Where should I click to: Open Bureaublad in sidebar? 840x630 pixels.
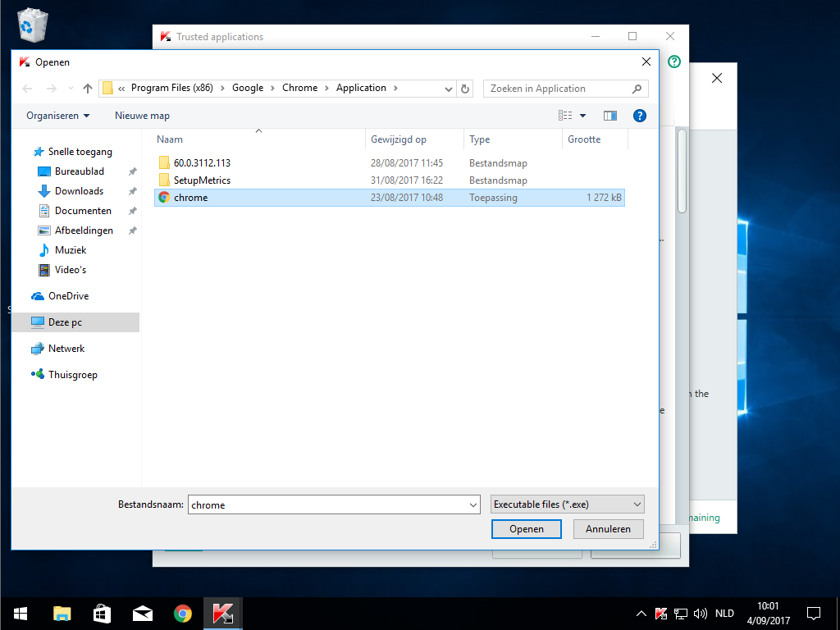point(71,171)
